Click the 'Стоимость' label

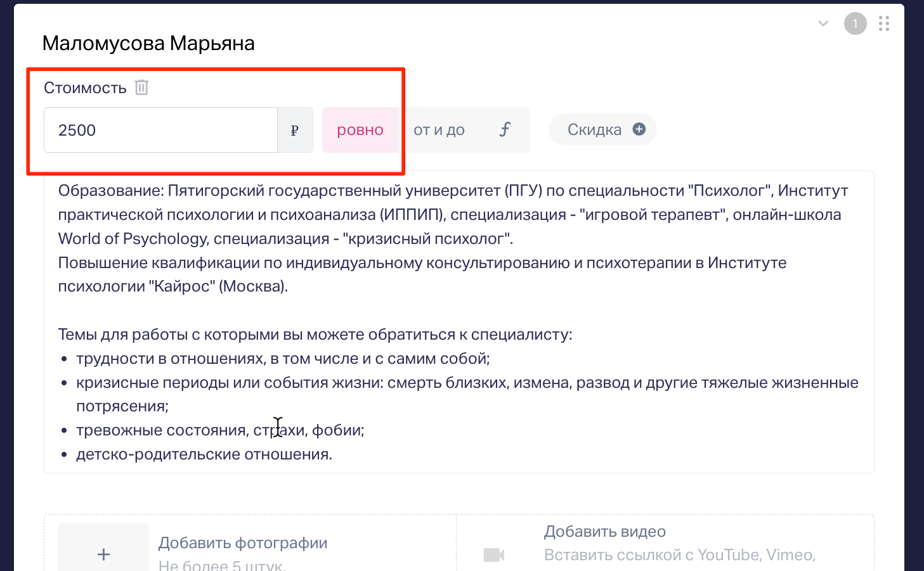pyautogui.click(x=85, y=87)
